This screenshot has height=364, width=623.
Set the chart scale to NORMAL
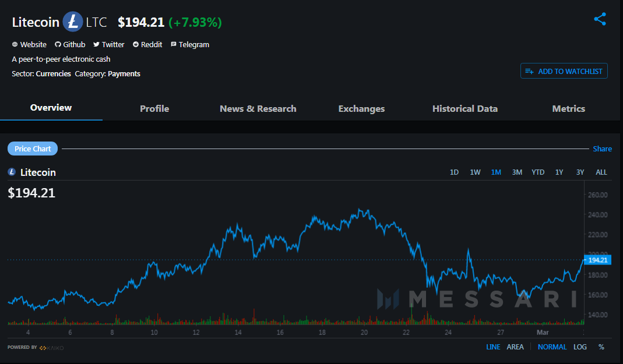pos(552,347)
